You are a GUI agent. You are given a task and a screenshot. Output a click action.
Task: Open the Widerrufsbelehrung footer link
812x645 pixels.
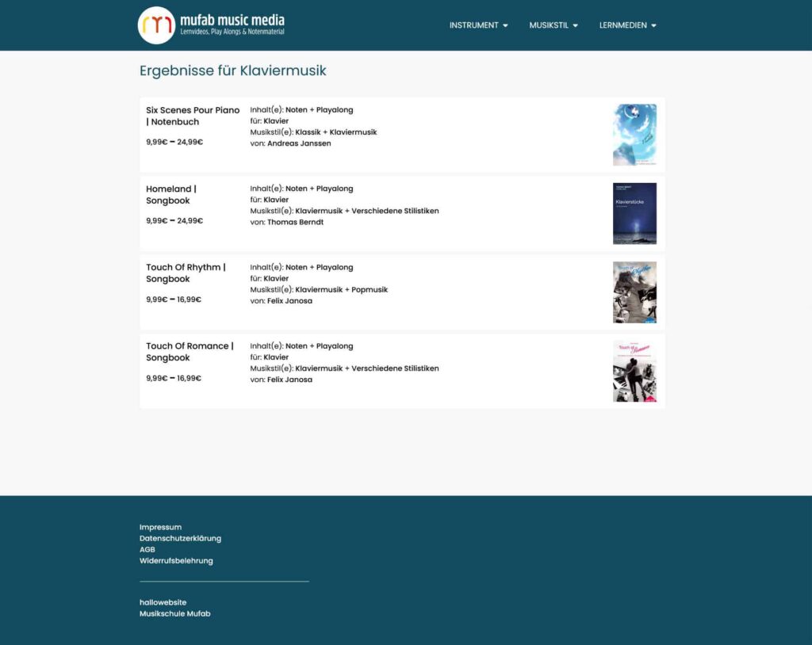click(x=176, y=560)
